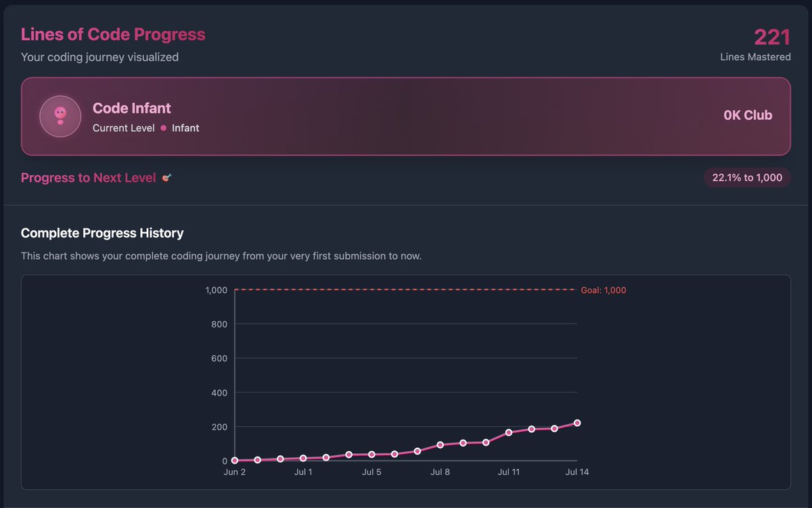
Task: Click the Current Level label
Action: (x=124, y=128)
